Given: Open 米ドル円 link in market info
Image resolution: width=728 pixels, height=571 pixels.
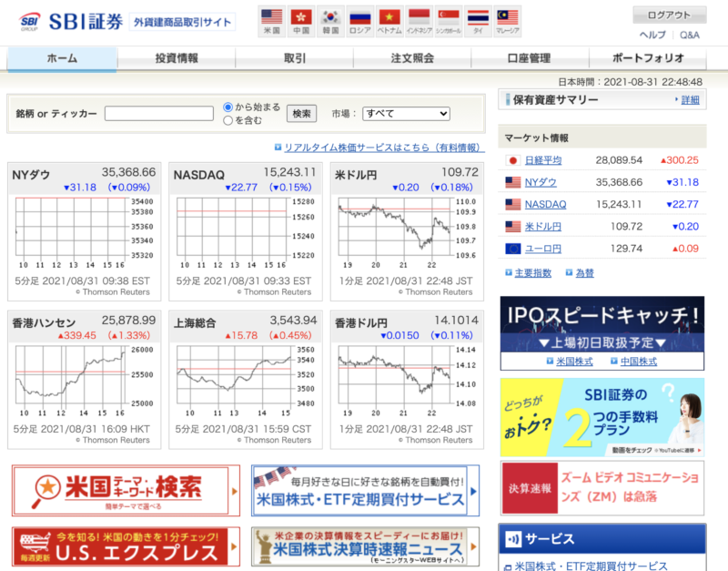Looking at the screenshot, I should click(543, 226).
